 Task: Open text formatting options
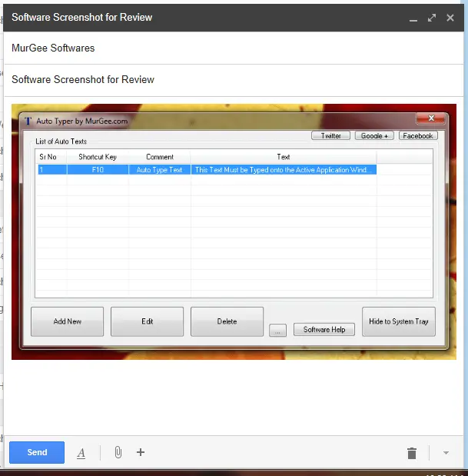coord(81,453)
